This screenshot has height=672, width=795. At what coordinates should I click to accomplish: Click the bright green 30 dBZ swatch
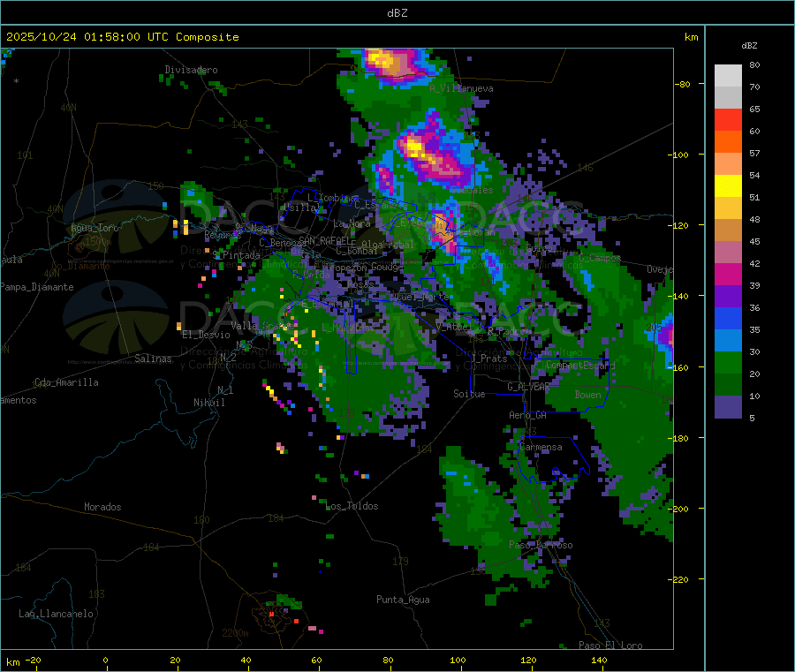(728, 362)
